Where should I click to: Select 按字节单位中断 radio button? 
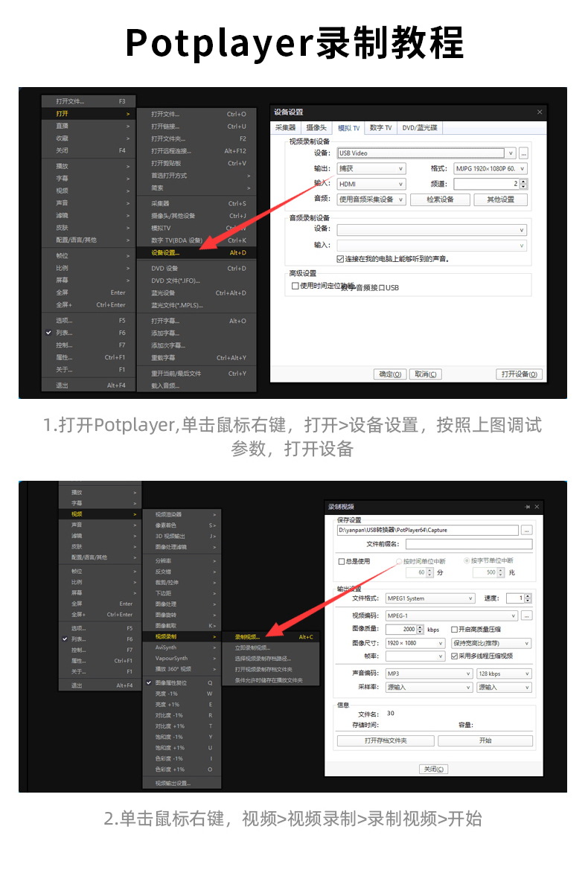pyautogui.click(x=467, y=560)
